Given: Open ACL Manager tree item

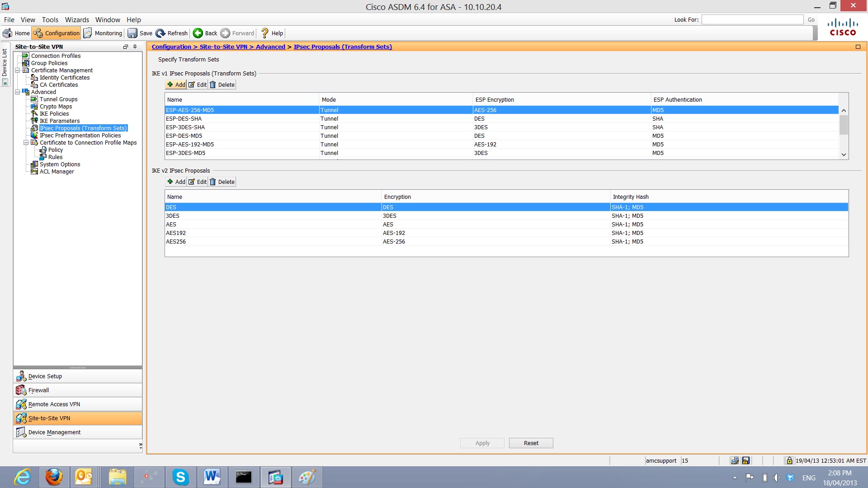Looking at the screenshot, I should (x=57, y=171).
